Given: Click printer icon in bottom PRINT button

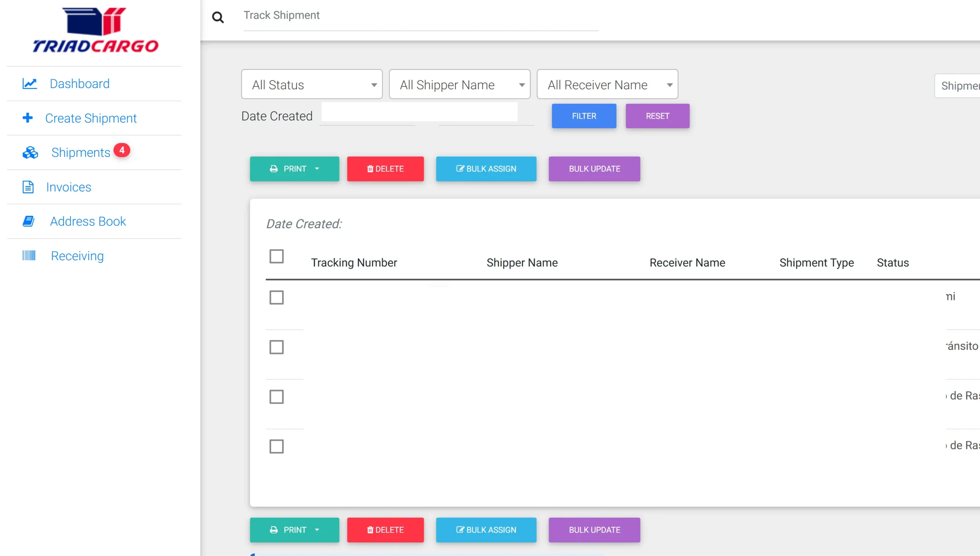Looking at the screenshot, I should [x=274, y=530].
